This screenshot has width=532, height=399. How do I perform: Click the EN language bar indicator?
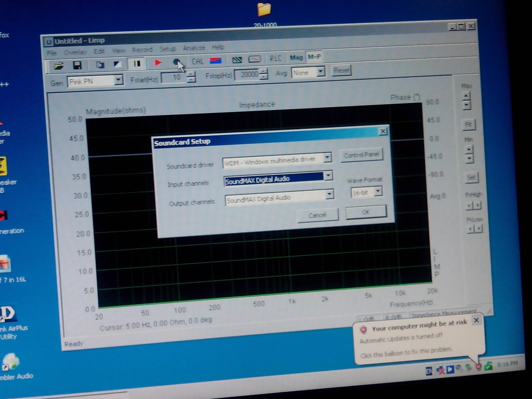(x=429, y=371)
